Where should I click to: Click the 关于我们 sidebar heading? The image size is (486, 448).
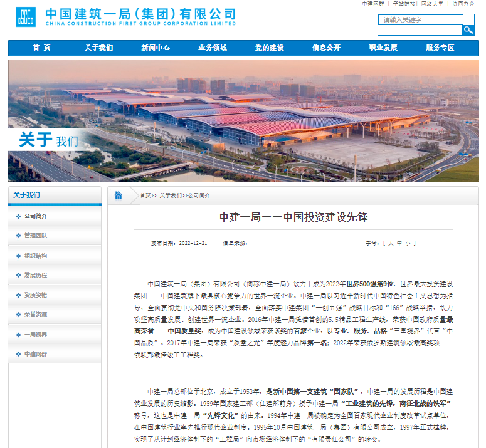(26, 195)
